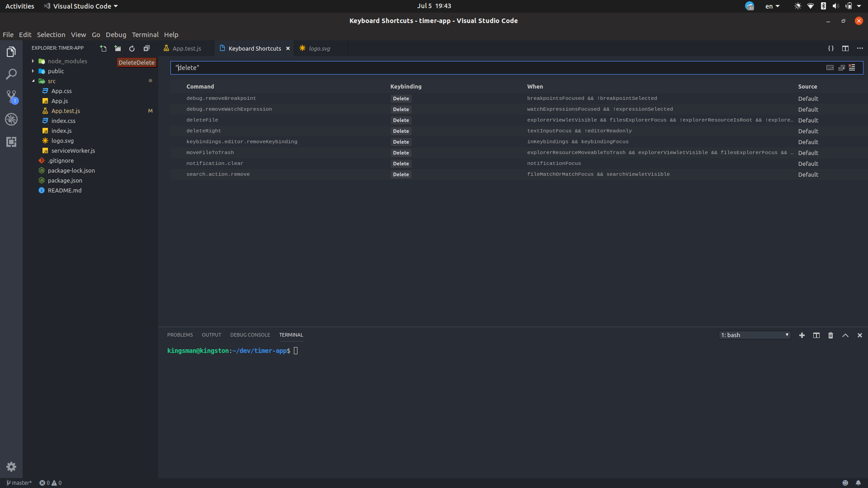Split the editor to the right

coord(845,48)
